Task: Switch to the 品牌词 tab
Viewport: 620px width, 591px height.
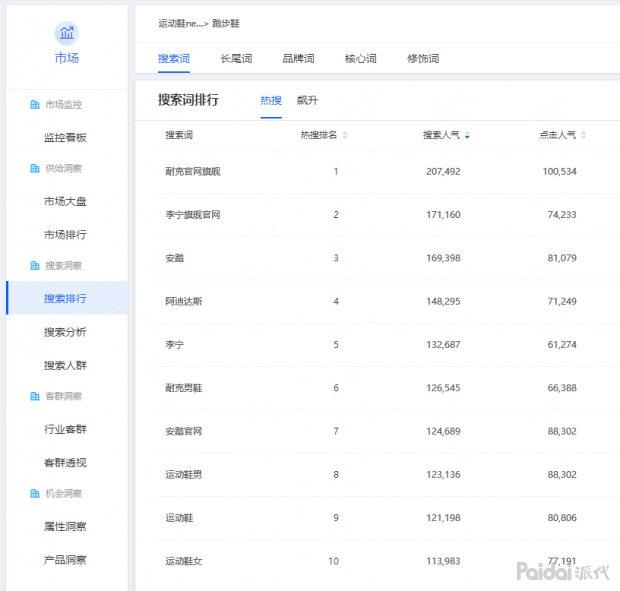Action: pyautogui.click(x=298, y=59)
